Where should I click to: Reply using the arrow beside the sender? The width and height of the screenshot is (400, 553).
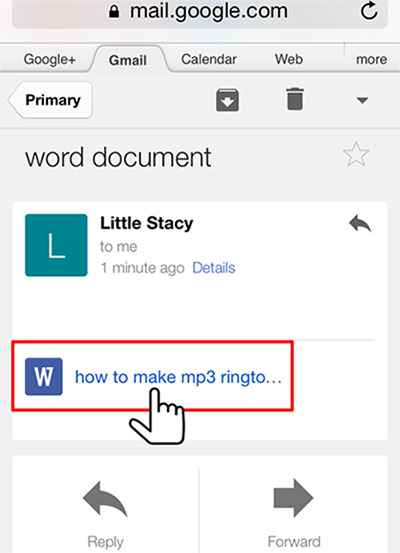click(x=360, y=223)
